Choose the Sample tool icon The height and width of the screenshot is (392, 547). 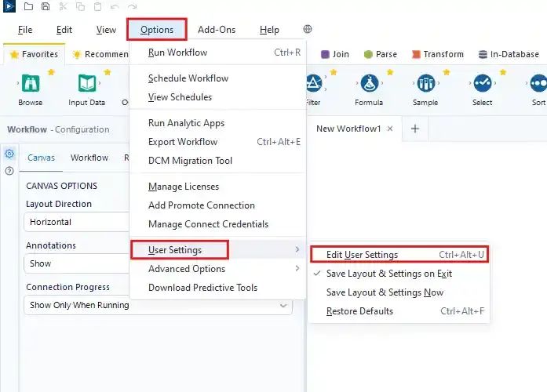425,84
